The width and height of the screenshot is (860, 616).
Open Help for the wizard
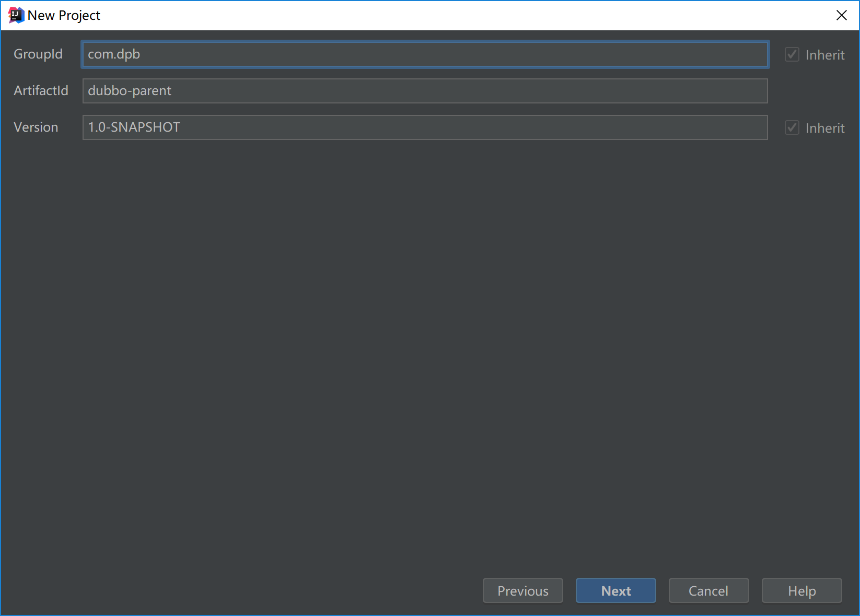pos(802,590)
